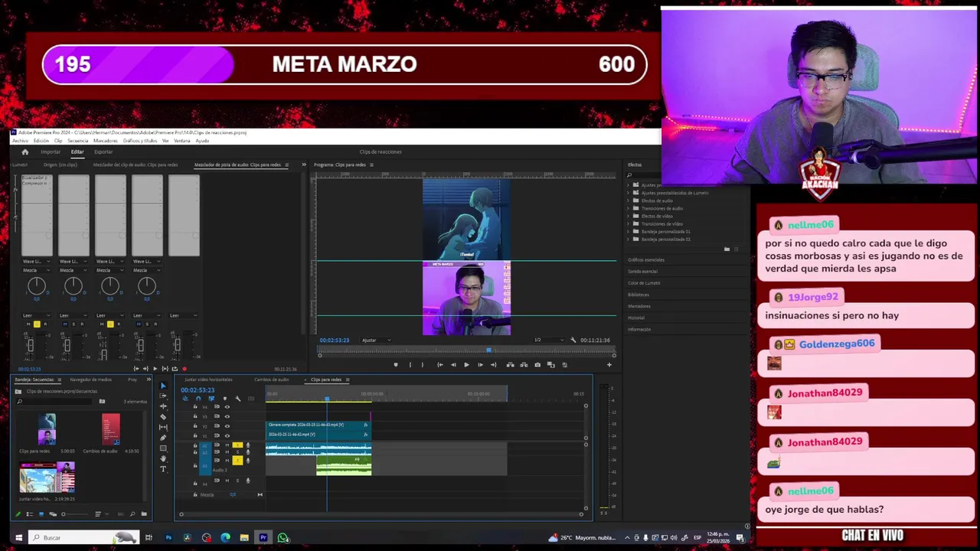Toggle Mute on mixer channel one
This screenshot has height=551, width=980.
coord(28,324)
